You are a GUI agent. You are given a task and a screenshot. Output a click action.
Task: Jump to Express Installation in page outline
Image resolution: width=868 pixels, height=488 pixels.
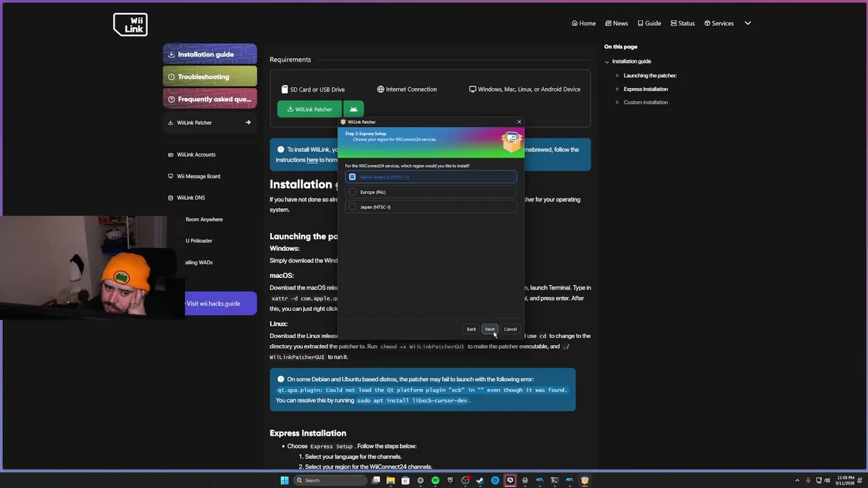pos(646,89)
